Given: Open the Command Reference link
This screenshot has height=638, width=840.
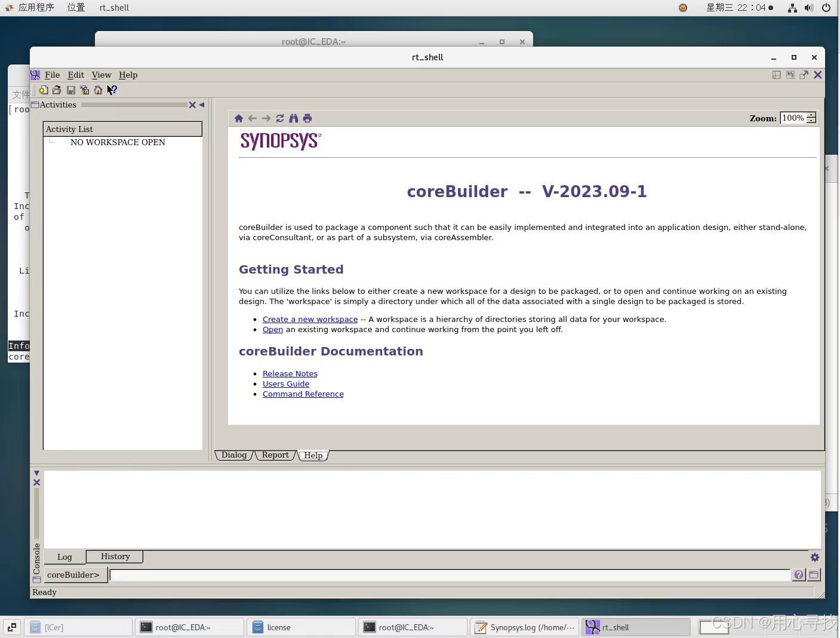Looking at the screenshot, I should pos(303,394).
